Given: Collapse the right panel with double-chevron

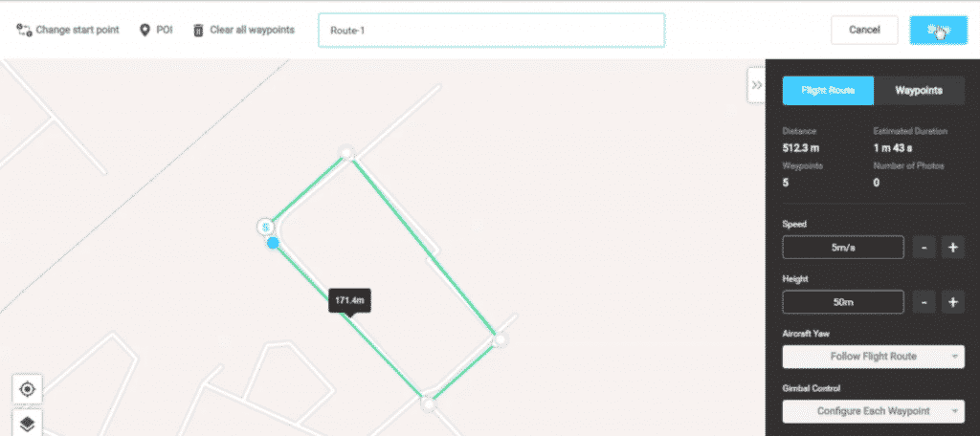Looking at the screenshot, I should pyautogui.click(x=756, y=85).
